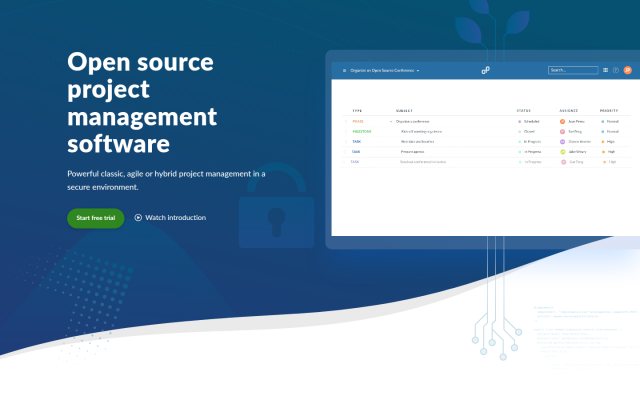Focus the Search field in app header
This screenshot has height=400, width=640.
coord(573,70)
